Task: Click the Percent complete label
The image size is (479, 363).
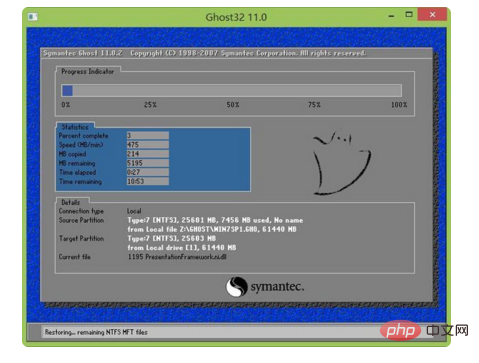Action: click(83, 136)
